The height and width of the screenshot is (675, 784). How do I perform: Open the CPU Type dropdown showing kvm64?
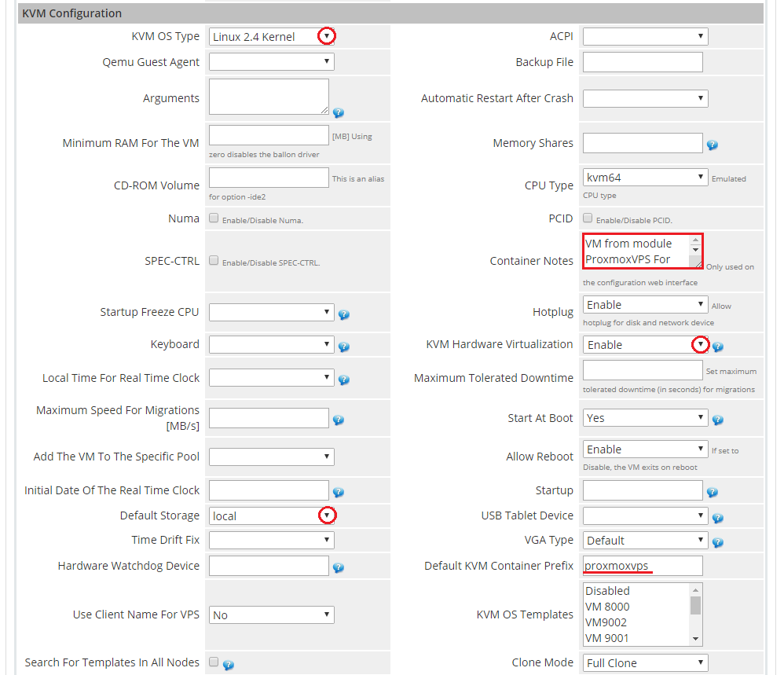pos(646,178)
